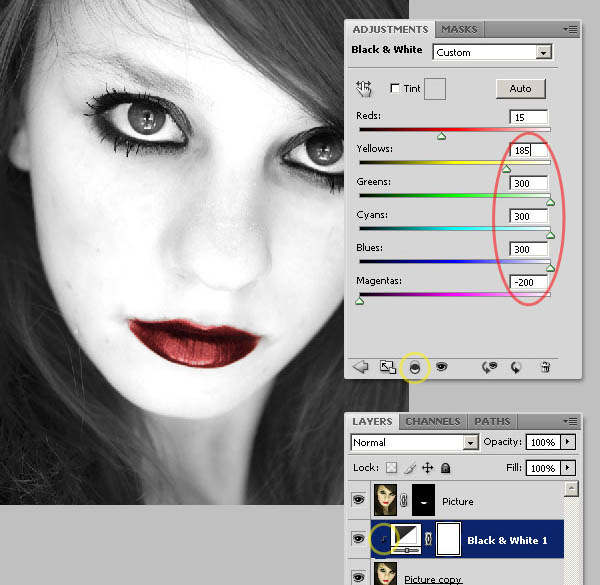Click the Magentas value field
Viewport: 600px width, 585px height.
[x=529, y=282]
